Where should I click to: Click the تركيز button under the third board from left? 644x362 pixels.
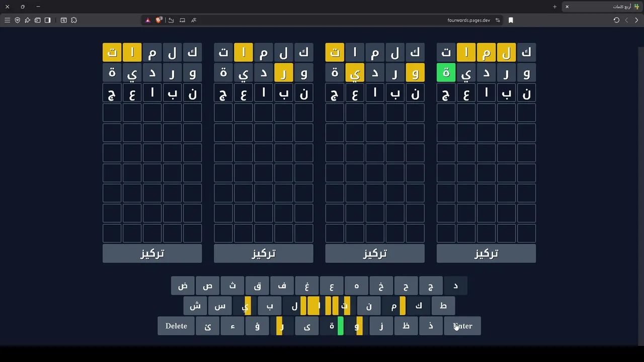point(375,253)
